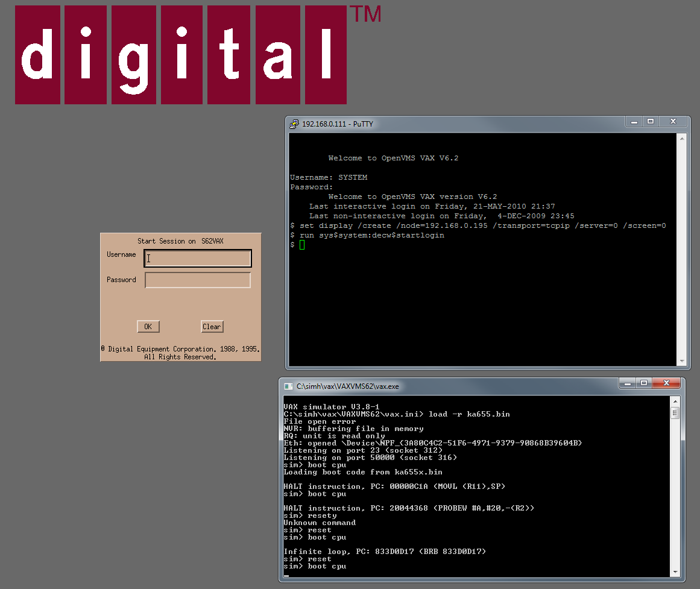Viewport: 700px width, 589px height.
Task: Click the 'run sys$system:decw$startlogin' command line
Action: pos(367,235)
